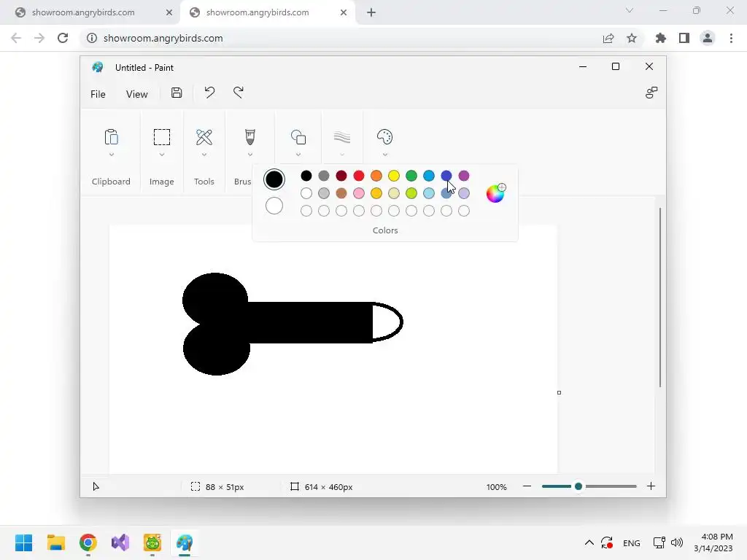
Task: Pick the pink color swatch
Action: 359,192
